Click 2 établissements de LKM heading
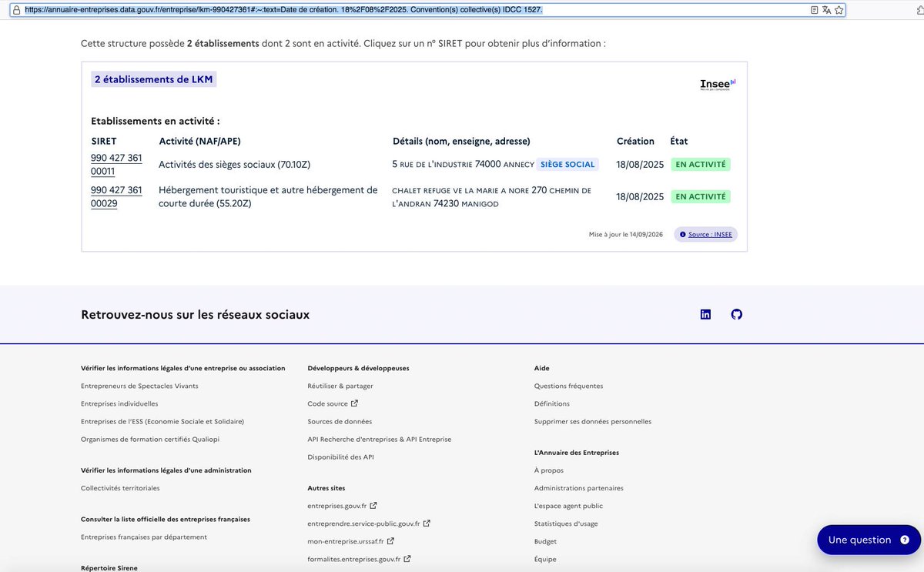Screen dimensions: 924x572 pyautogui.click(x=154, y=79)
